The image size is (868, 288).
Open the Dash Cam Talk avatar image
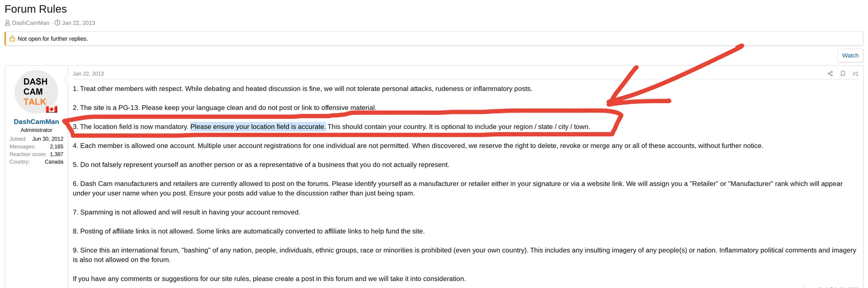[x=36, y=92]
